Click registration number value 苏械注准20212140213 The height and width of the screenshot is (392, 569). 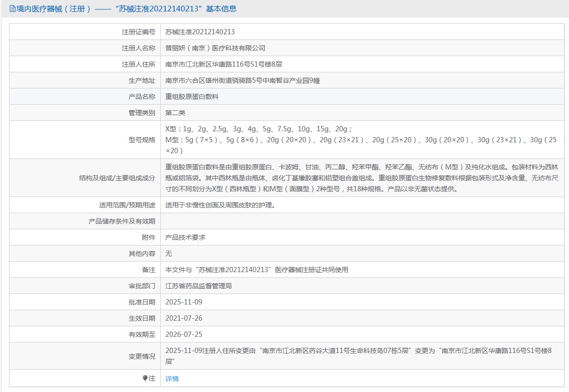tap(200, 32)
